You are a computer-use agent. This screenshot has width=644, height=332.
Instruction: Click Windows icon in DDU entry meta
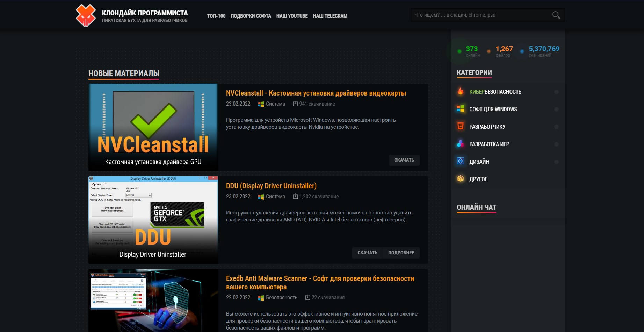pyautogui.click(x=261, y=197)
